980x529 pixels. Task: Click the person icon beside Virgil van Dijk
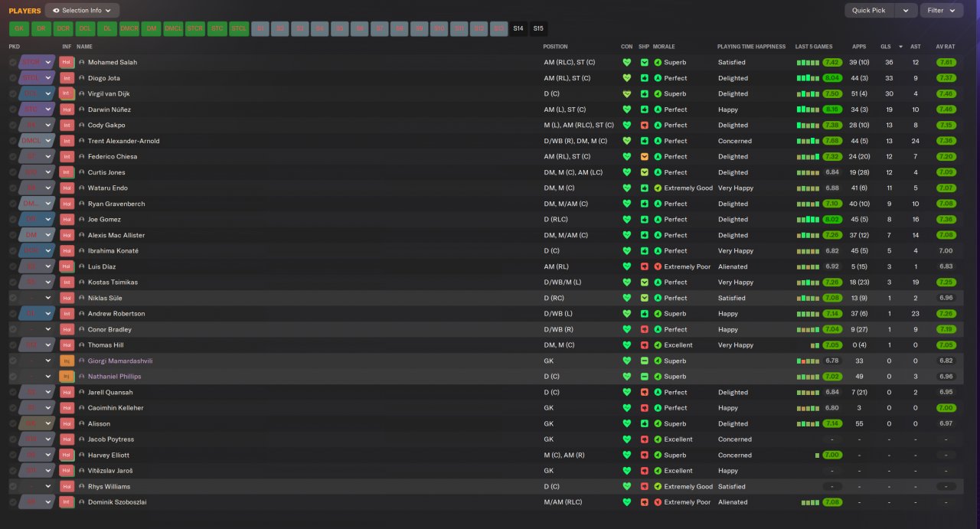(x=82, y=93)
